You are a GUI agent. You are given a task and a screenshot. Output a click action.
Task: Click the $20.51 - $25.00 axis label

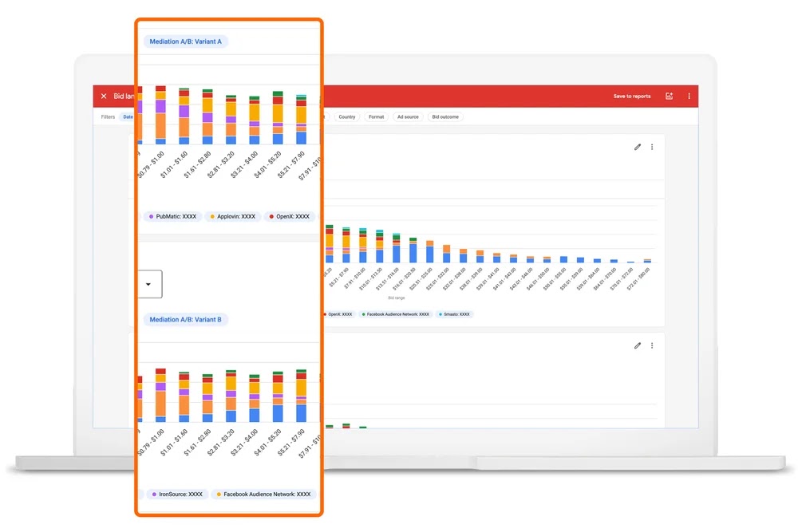click(421, 278)
